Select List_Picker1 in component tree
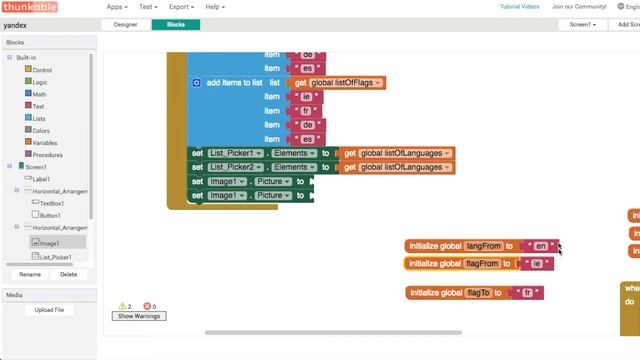 [x=52, y=257]
